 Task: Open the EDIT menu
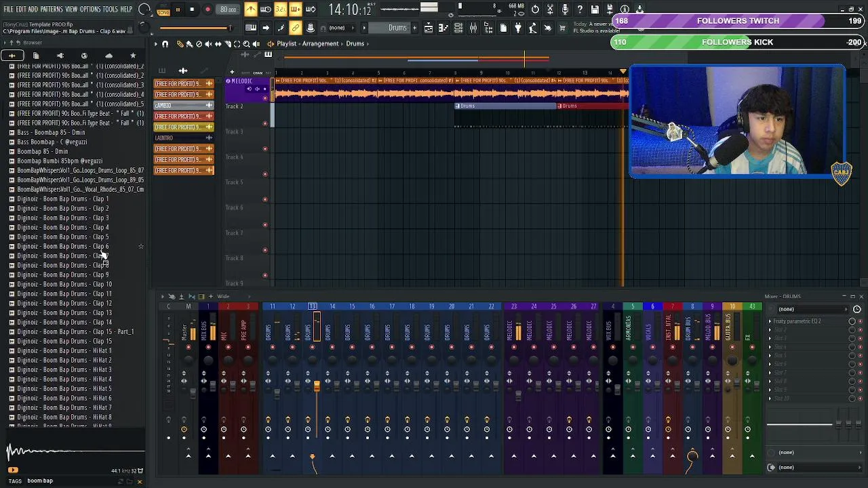21,9
